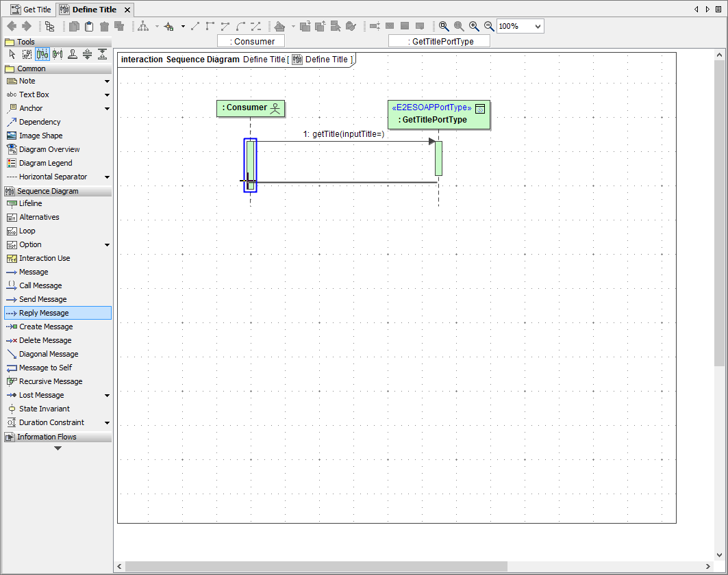Select the Lifeline tool in palette

(30, 203)
